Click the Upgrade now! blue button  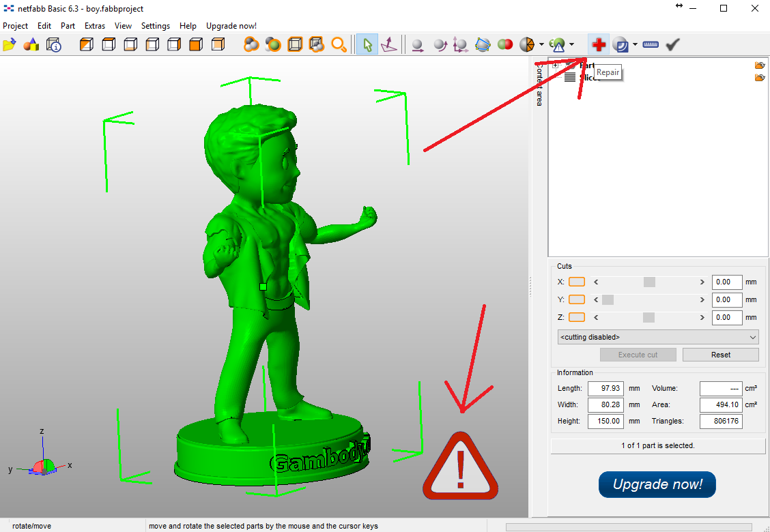(x=657, y=484)
